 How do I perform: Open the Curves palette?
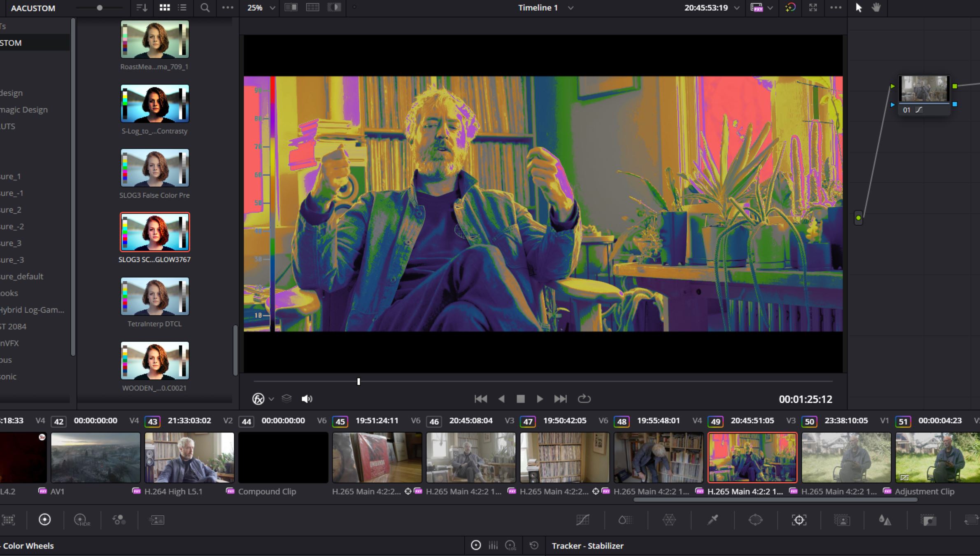click(x=583, y=520)
